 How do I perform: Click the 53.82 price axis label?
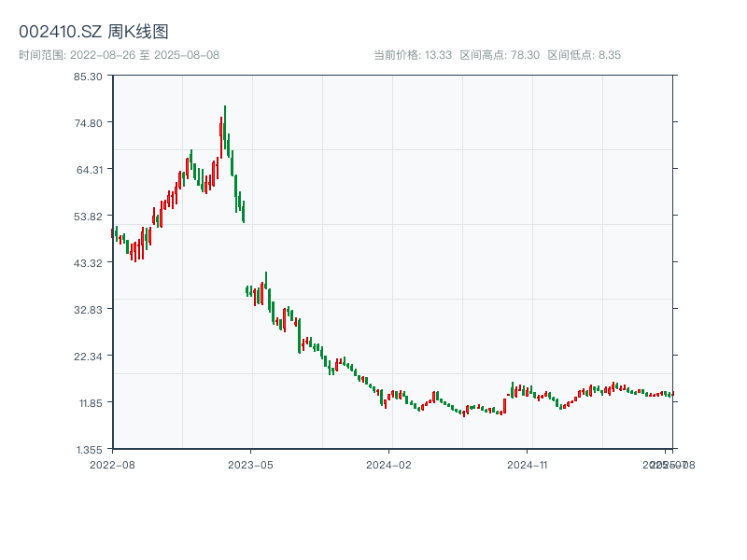[x=88, y=216]
